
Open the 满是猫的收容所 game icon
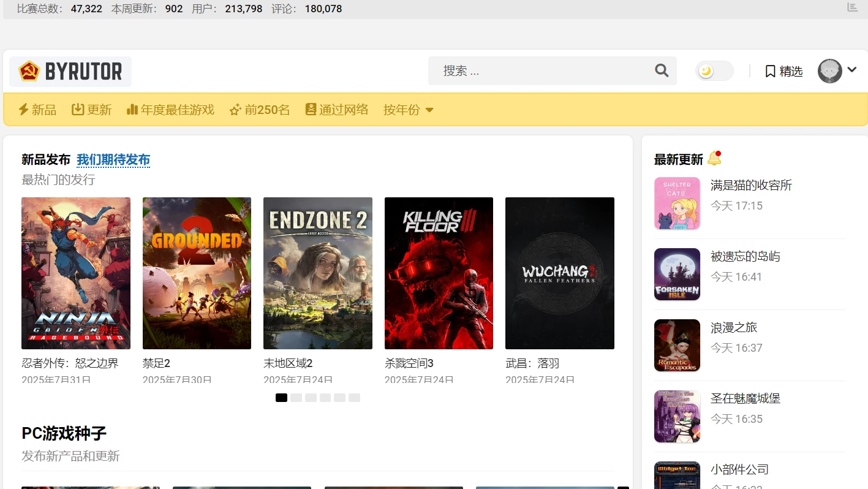[x=677, y=203]
